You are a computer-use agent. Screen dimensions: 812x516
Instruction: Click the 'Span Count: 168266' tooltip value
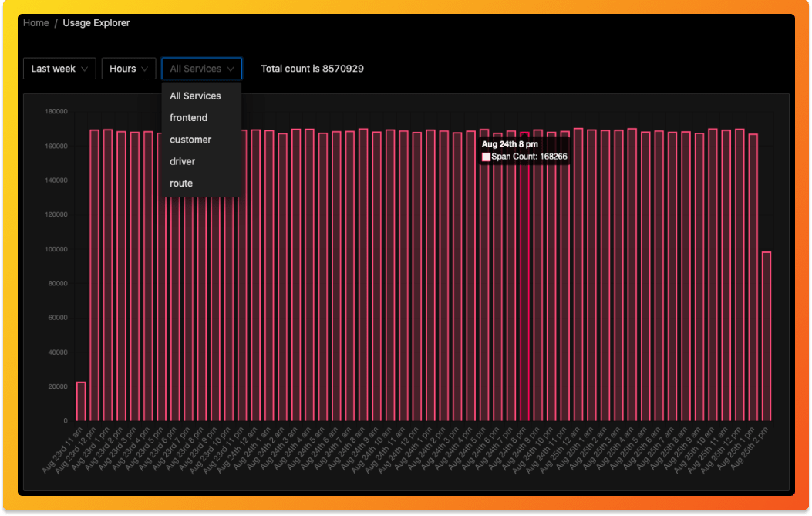529,157
